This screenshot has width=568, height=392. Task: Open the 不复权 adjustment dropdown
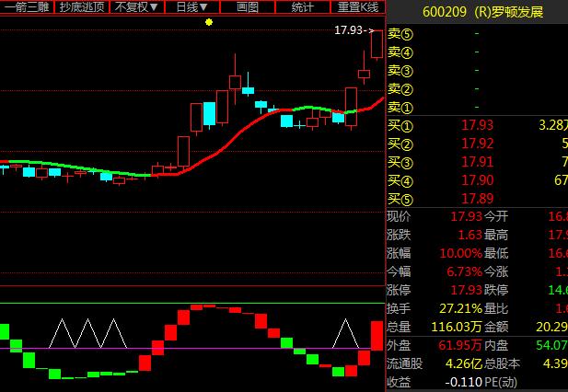click(x=138, y=7)
